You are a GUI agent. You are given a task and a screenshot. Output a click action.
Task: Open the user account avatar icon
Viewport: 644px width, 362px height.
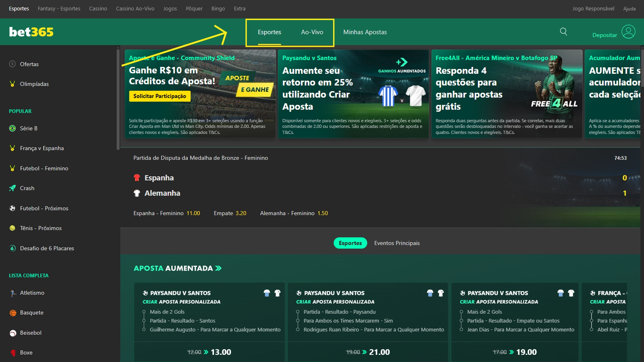tap(628, 32)
